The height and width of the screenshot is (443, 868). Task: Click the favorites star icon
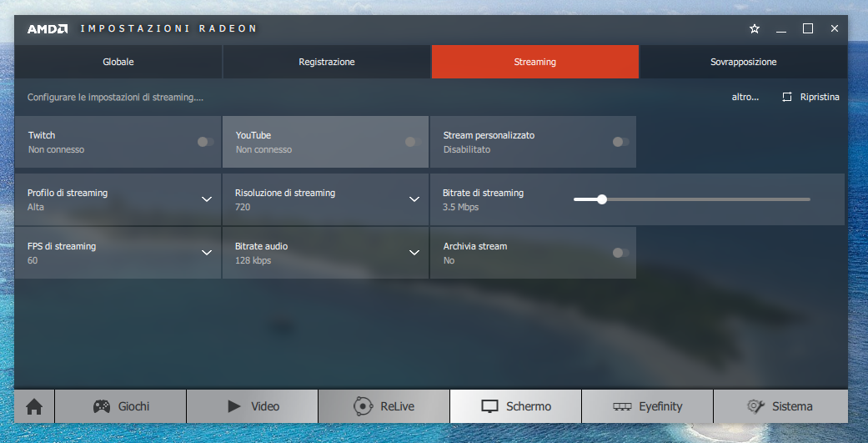754,29
